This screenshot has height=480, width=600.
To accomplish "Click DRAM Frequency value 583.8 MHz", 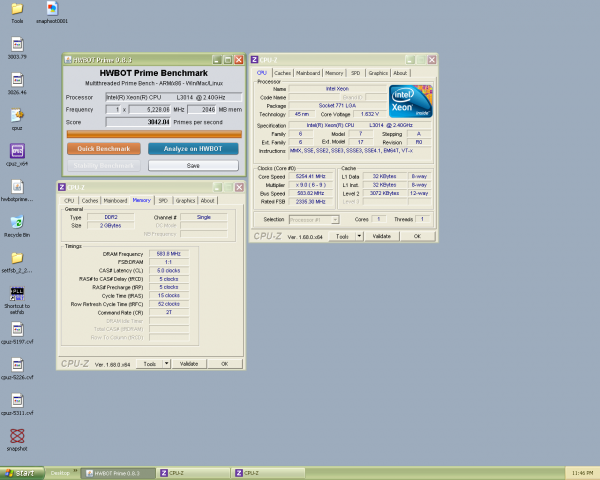I will pos(169,254).
